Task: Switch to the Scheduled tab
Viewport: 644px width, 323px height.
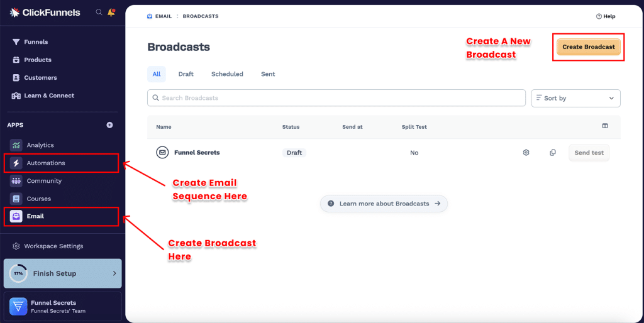Action: coord(227,74)
